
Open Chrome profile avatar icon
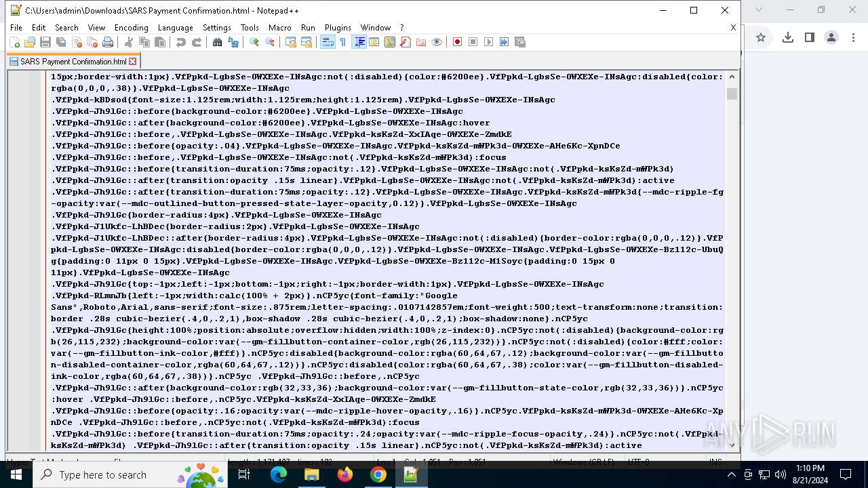click(831, 38)
